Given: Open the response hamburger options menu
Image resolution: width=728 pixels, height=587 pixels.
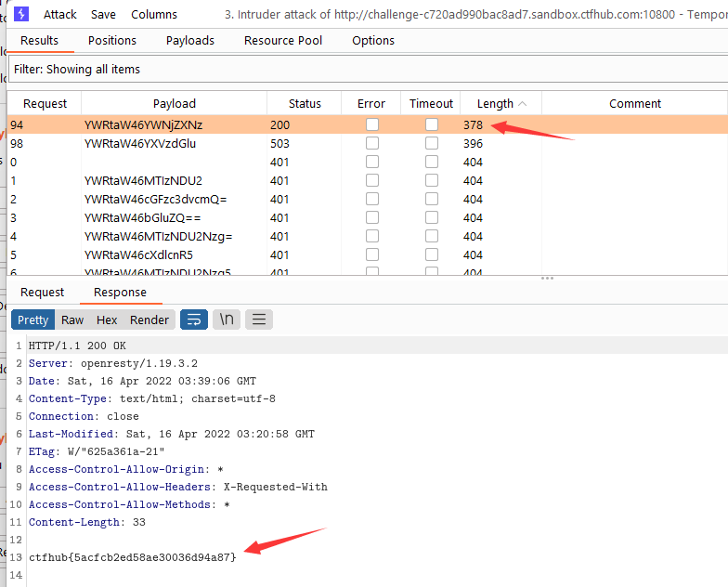Looking at the screenshot, I should click(x=259, y=320).
